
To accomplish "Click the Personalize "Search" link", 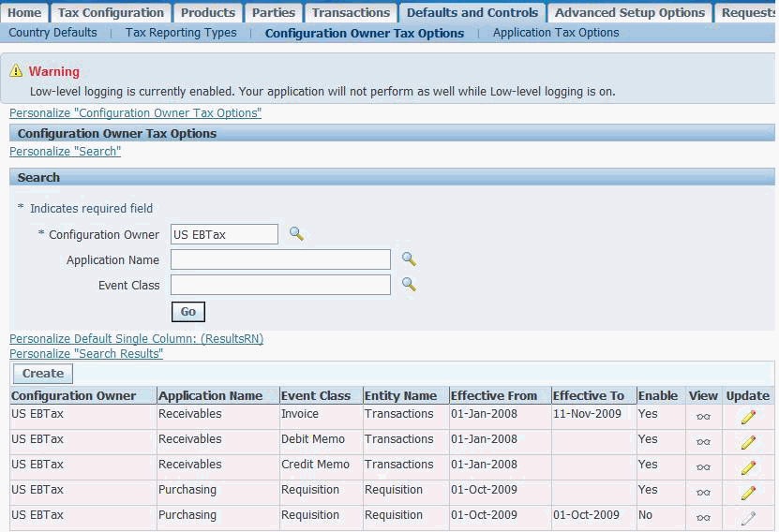I will tap(65, 152).
